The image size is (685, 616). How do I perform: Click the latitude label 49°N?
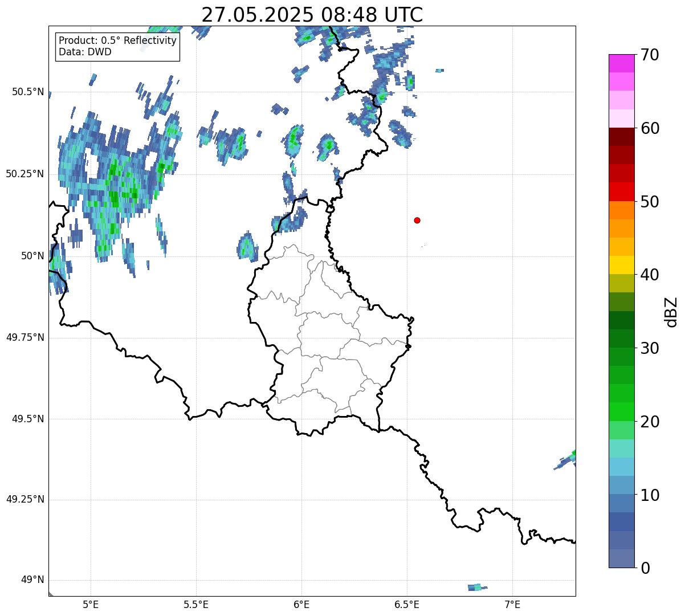coord(32,580)
